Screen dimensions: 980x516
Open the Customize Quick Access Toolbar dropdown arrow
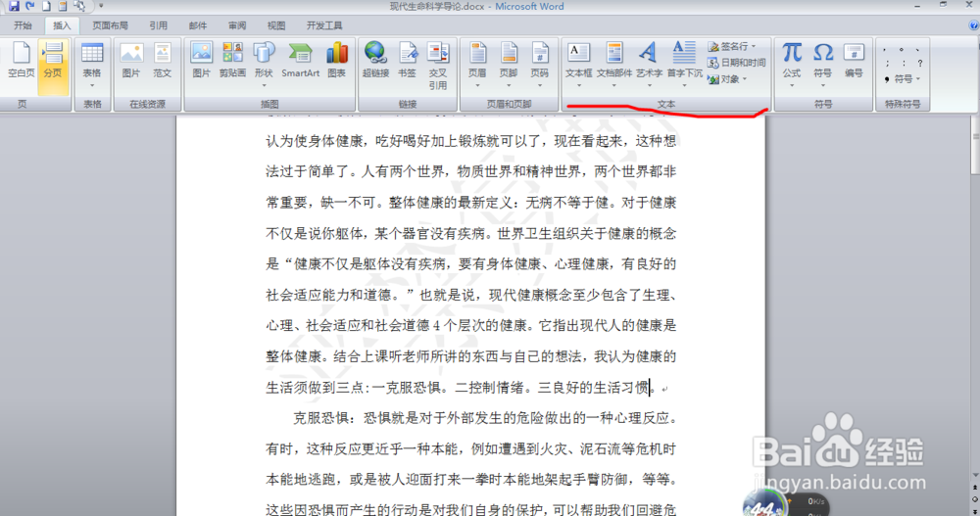[x=101, y=6]
